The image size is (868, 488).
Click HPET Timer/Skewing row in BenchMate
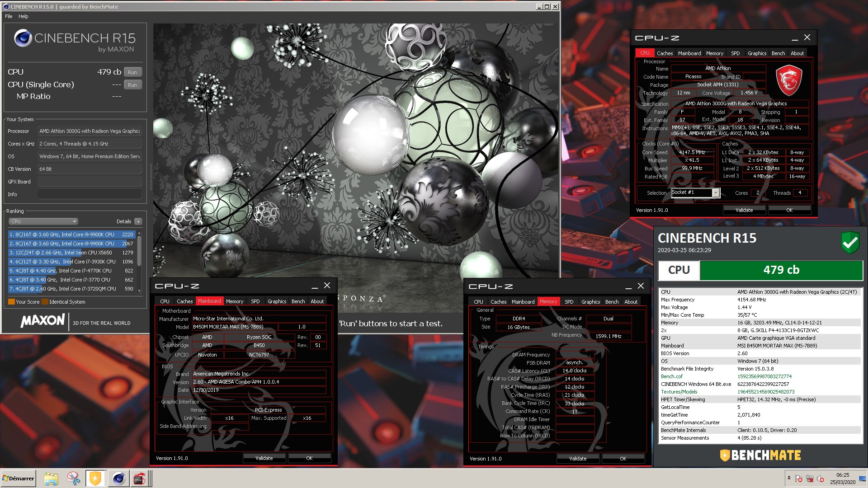[x=760, y=399]
